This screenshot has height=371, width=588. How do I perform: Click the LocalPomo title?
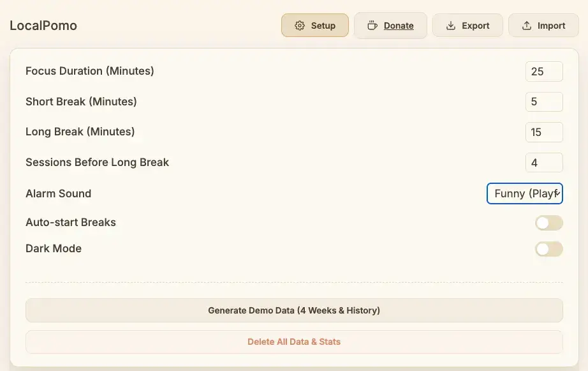[x=43, y=26]
